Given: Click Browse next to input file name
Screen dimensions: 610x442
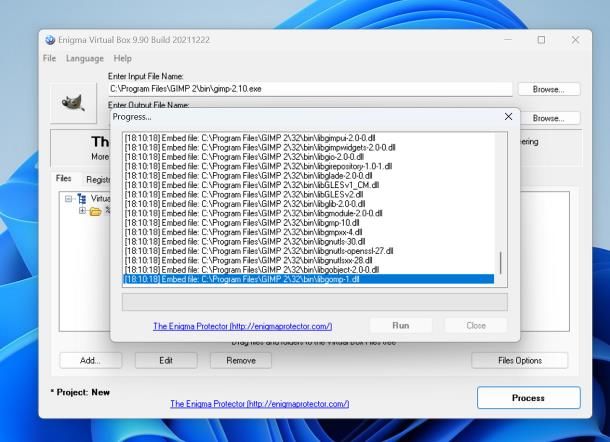Looking at the screenshot, I should tap(549, 89).
